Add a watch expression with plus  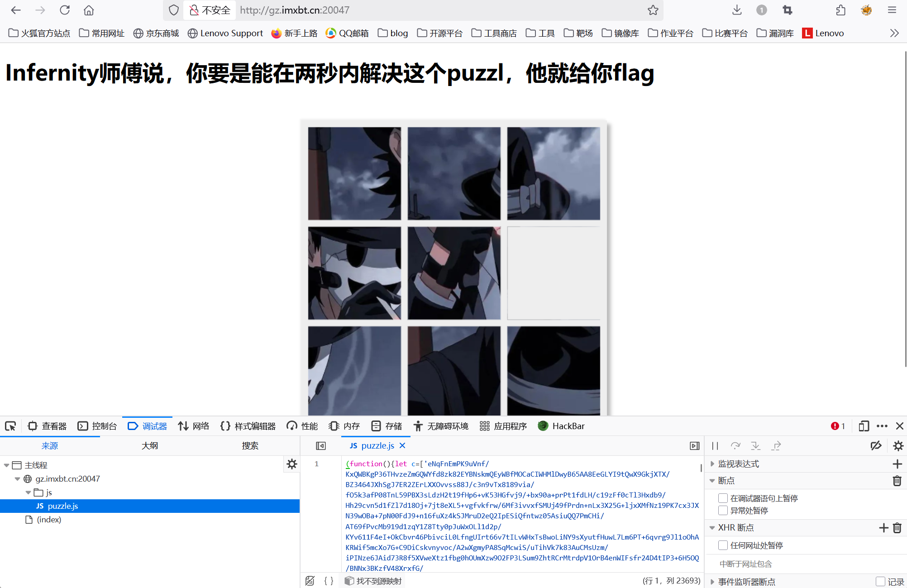pos(897,464)
